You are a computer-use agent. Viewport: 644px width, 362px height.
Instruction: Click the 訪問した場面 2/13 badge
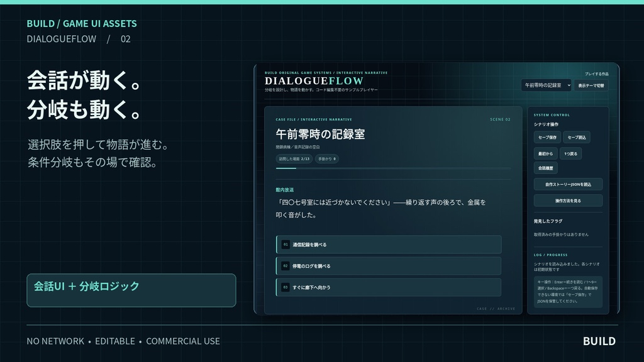[x=294, y=159]
